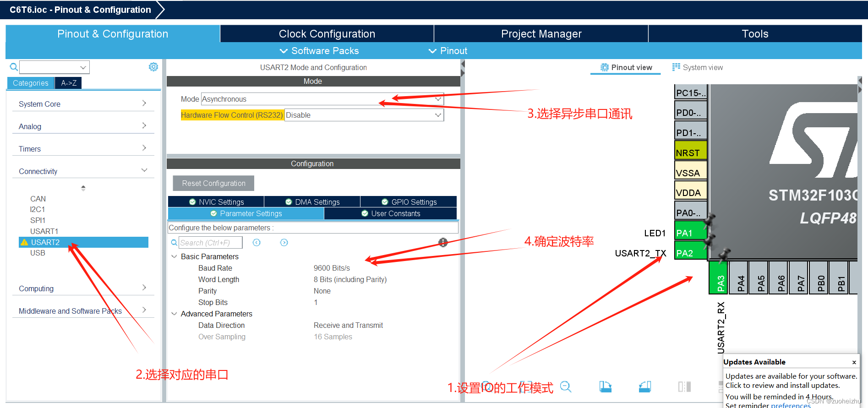Click the 9600 Bits/s baud rate value
This screenshot has width=868, height=408.
pos(332,268)
